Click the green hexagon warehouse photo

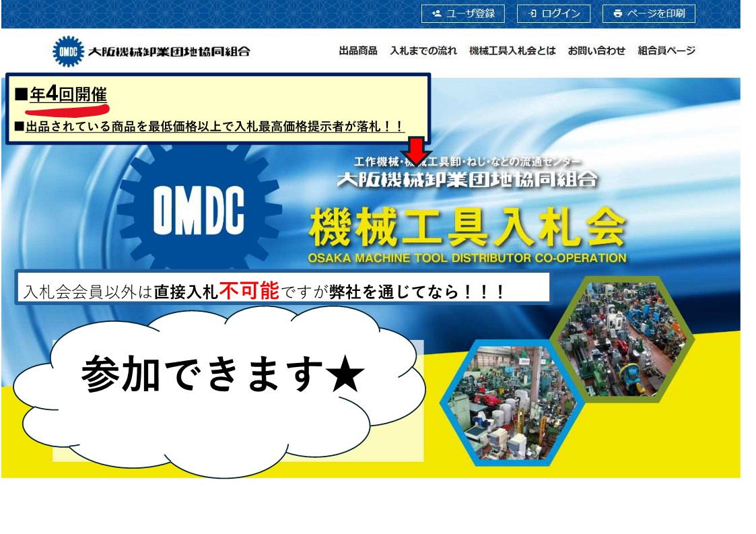pyautogui.click(x=622, y=339)
